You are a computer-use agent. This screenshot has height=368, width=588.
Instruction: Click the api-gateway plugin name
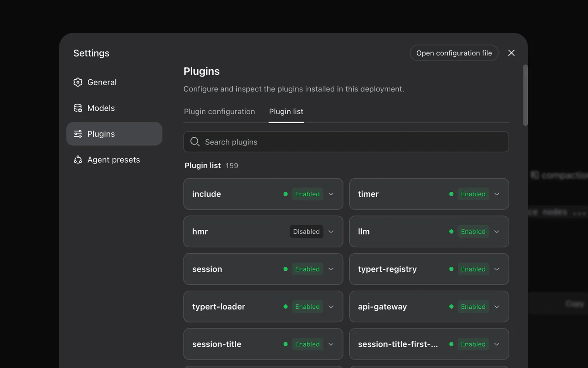coord(382,307)
